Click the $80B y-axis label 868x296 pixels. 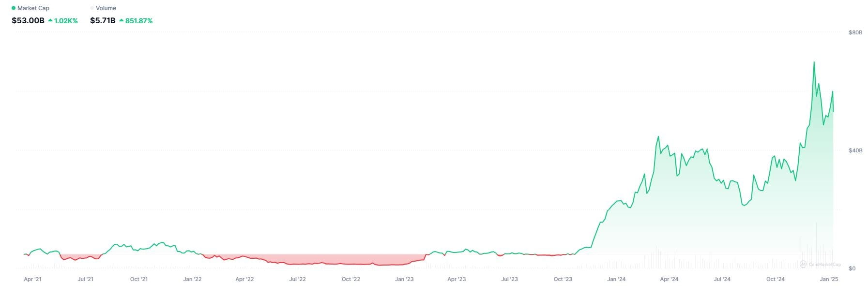coord(855,32)
